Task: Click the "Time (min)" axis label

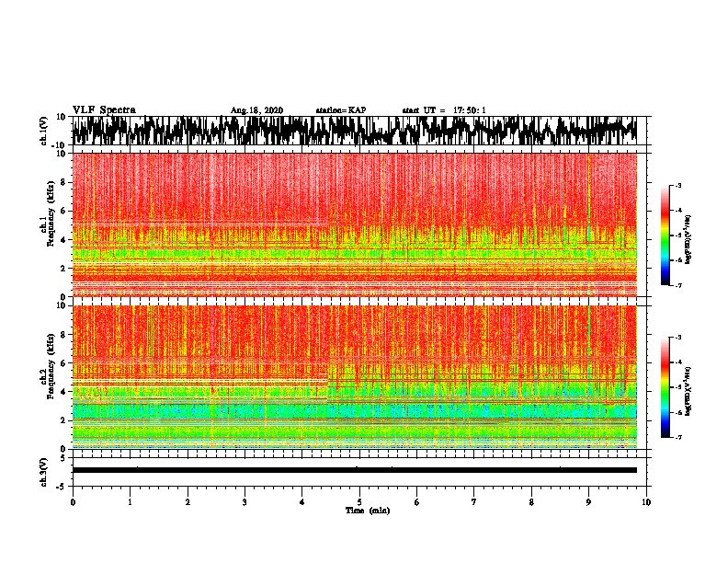Action: click(x=368, y=511)
